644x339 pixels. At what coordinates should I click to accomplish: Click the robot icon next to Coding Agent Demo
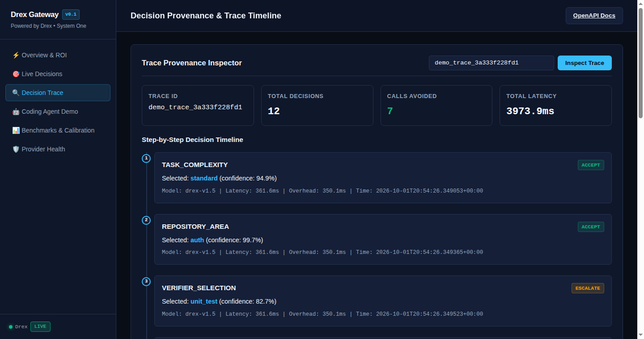[x=16, y=112]
